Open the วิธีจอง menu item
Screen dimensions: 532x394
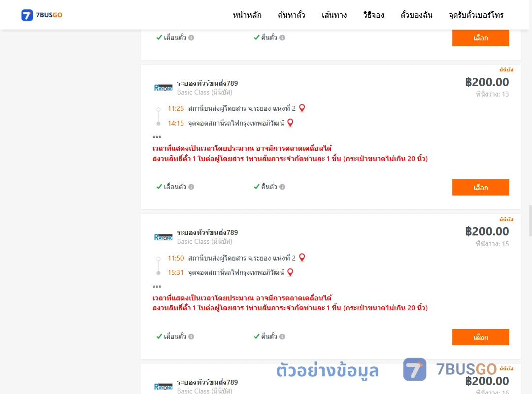pyautogui.click(x=373, y=15)
